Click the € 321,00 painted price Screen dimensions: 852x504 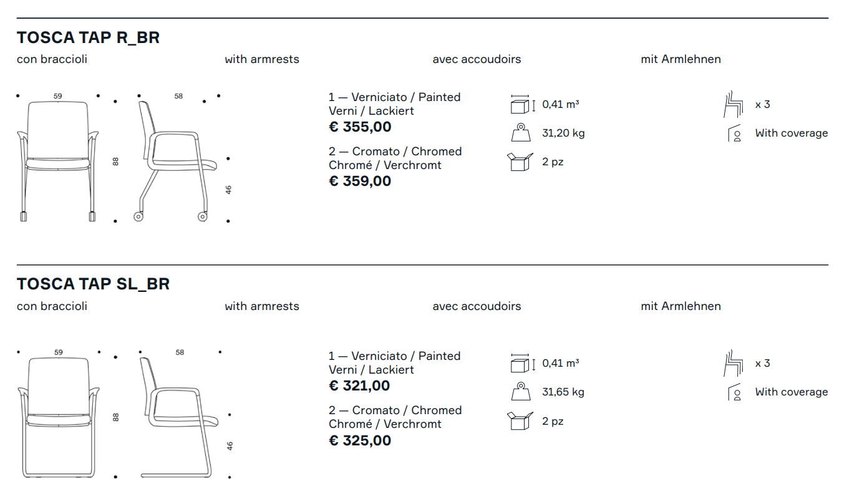pos(359,386)
